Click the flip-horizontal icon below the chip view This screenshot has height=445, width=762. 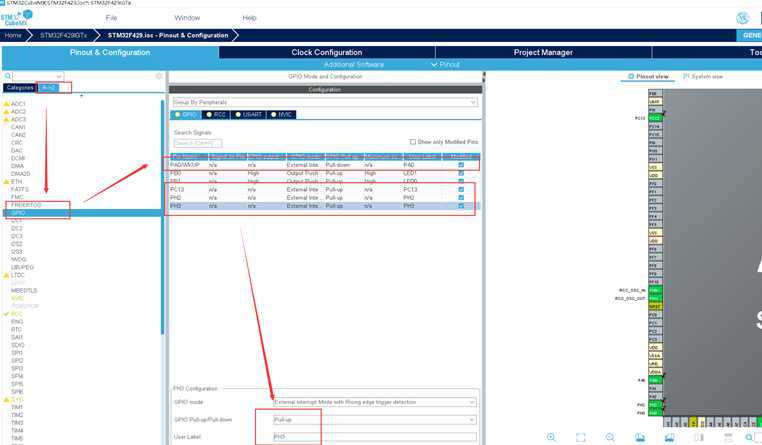(699, 437)
